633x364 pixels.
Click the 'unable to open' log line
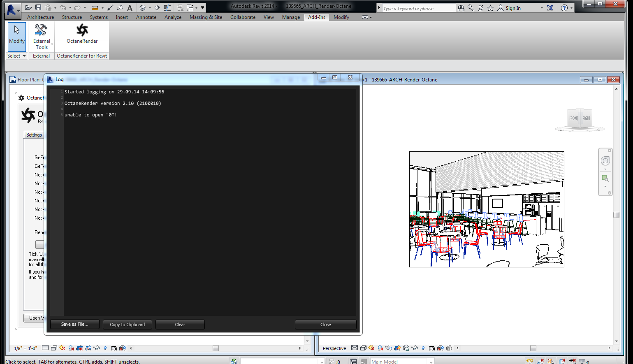90,115
